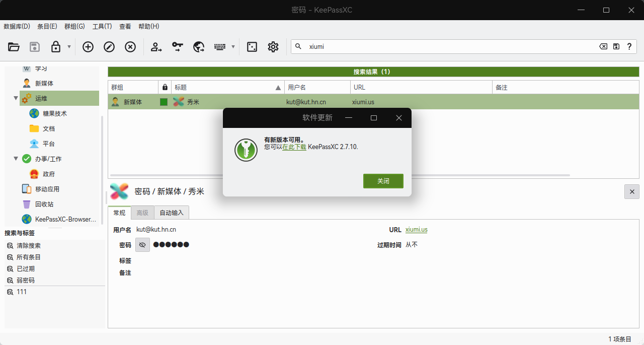644x345 pixels.
Task: Delete the entry with the circled X icon
Action: (130, 47)
